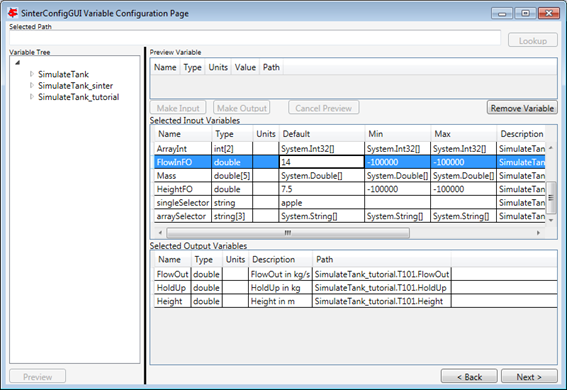This screenshot has width=567, height=390.
Task: Proceed with the Next button
Action: point(529,376)
